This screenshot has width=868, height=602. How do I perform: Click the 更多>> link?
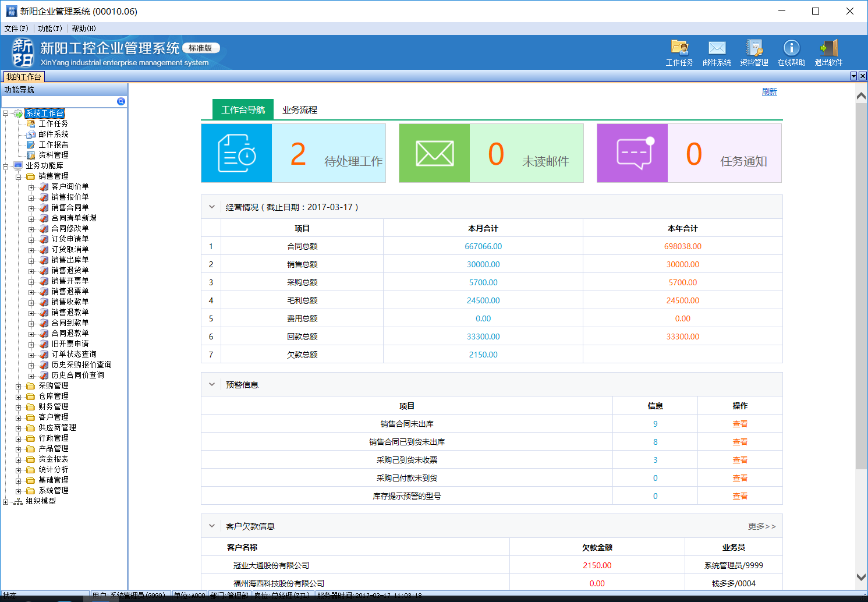[762, 526]
